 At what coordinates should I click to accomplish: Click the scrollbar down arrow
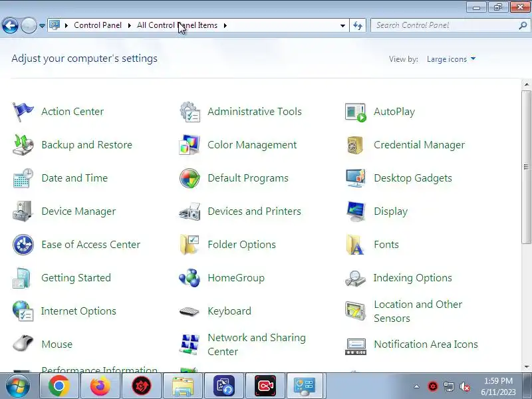(x=526, y=367)
